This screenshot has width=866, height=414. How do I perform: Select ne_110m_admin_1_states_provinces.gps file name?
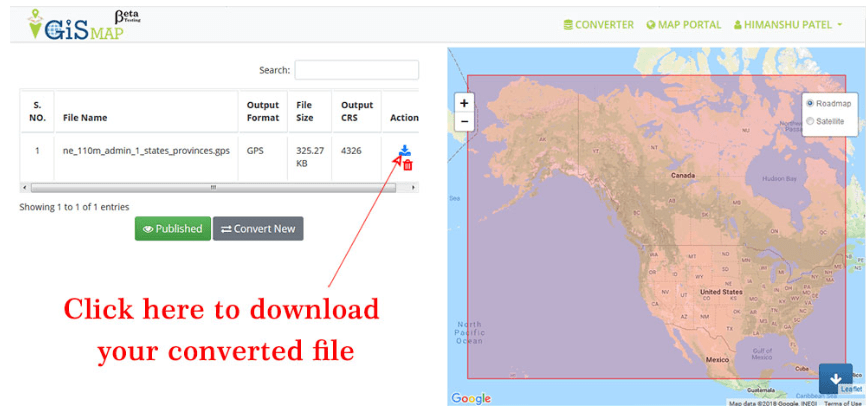[x=146, y=150]
